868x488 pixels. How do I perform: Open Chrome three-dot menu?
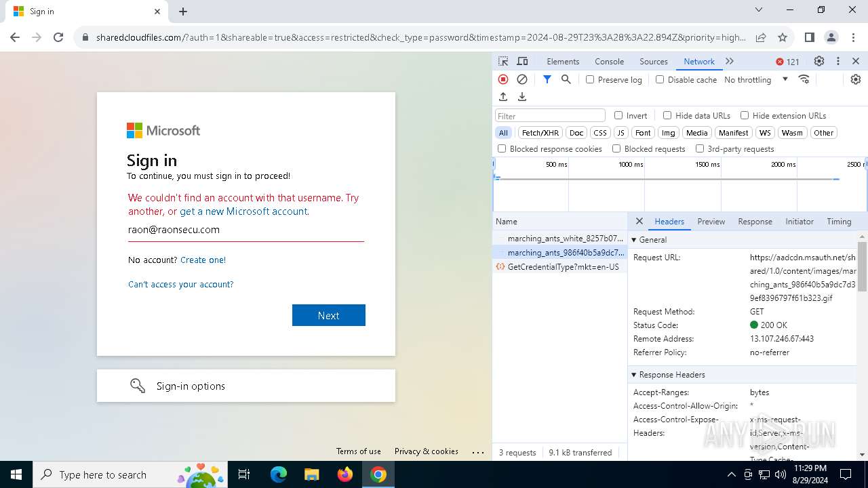(853, 37)
